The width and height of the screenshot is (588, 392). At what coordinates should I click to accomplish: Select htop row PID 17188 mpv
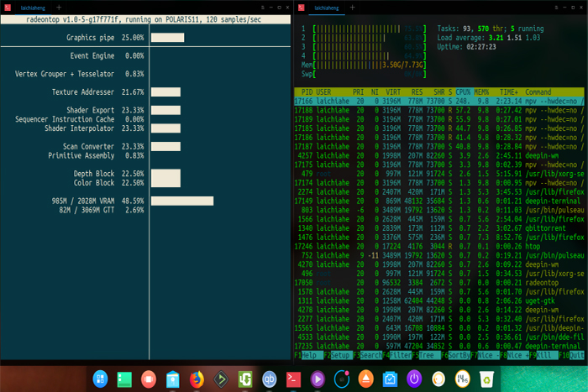click(x=439, y=110)
